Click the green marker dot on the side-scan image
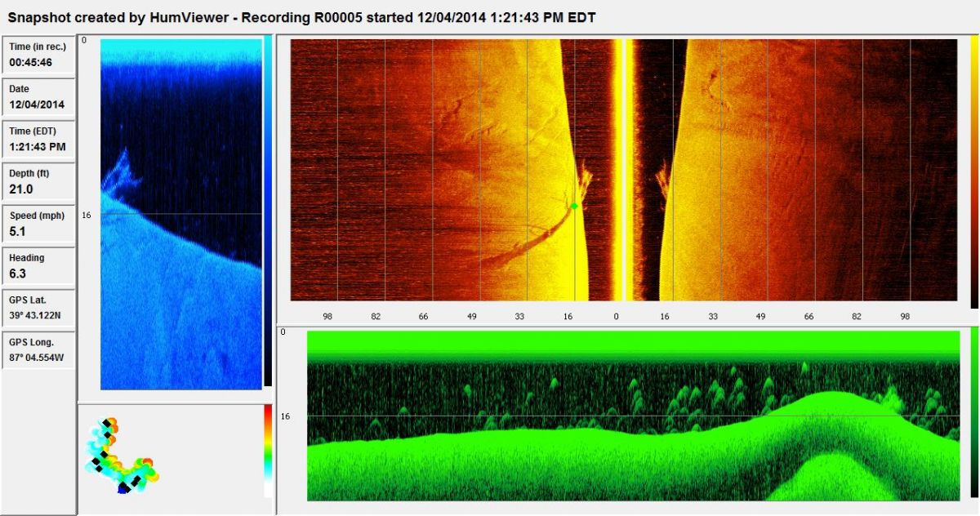Screen dimensions: 980x516 (x=574, y=206)
